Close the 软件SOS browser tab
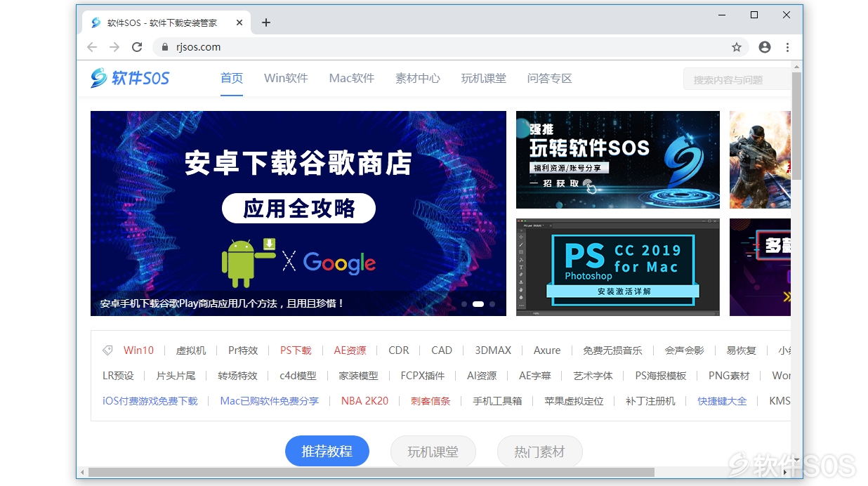Viewport: 868px width, 486px height. coord(239,22)
